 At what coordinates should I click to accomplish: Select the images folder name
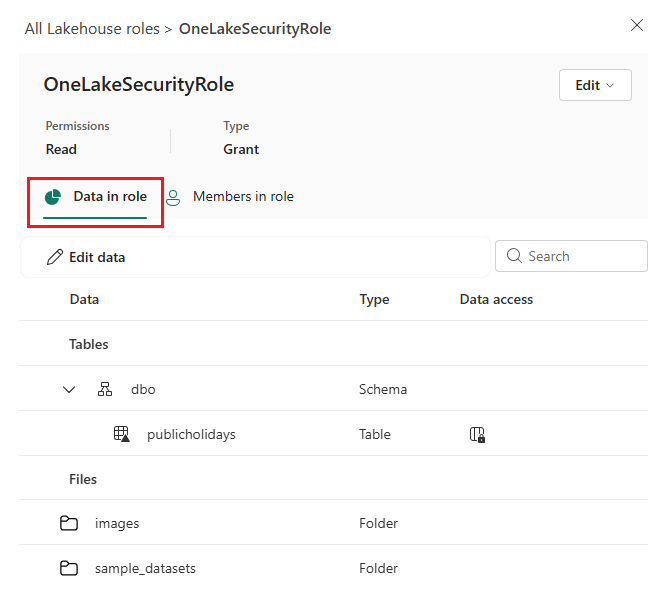pos(117,524)
